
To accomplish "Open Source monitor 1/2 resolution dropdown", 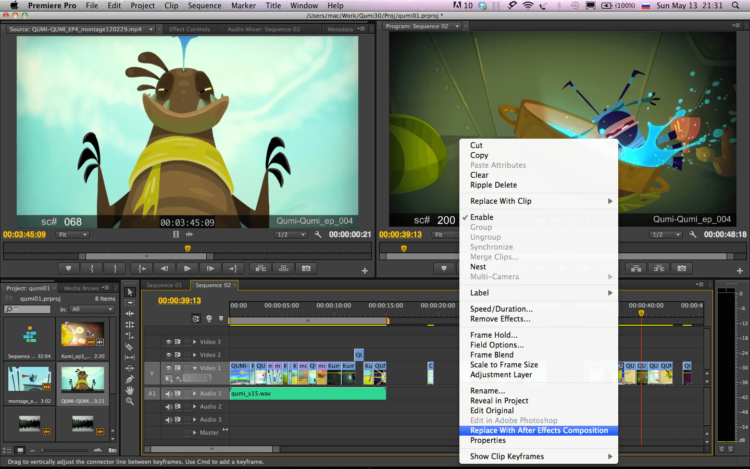I will pyautogui.click(x=291, y=235).
